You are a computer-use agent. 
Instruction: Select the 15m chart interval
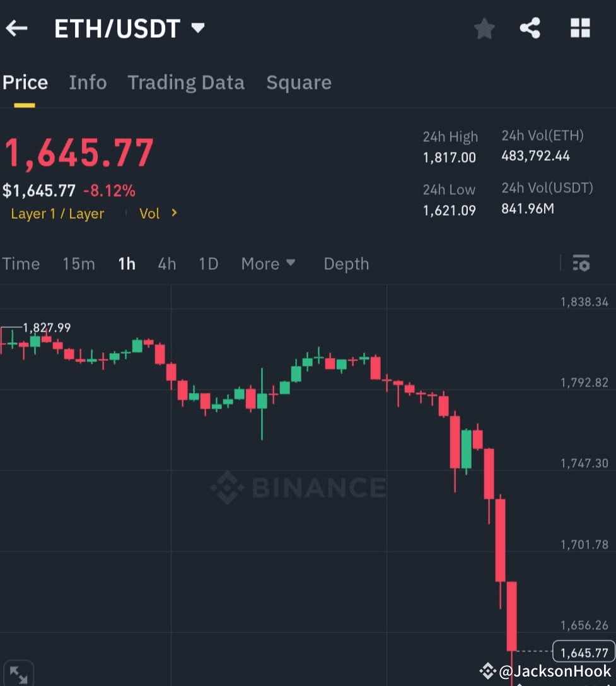pos(79,264)
